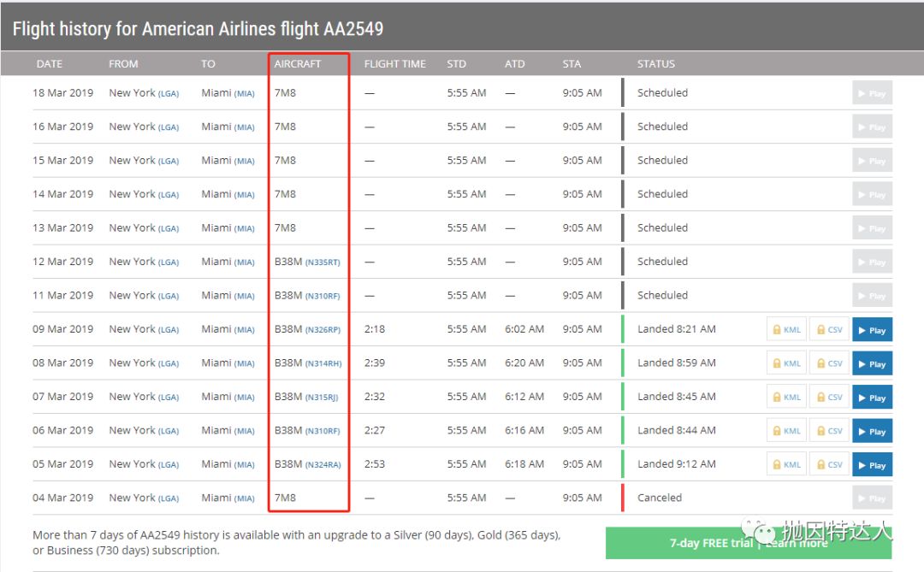This screenshot has width=924, height=572.
Task: Click the STD column header
Action: click(x=456, y=63)
